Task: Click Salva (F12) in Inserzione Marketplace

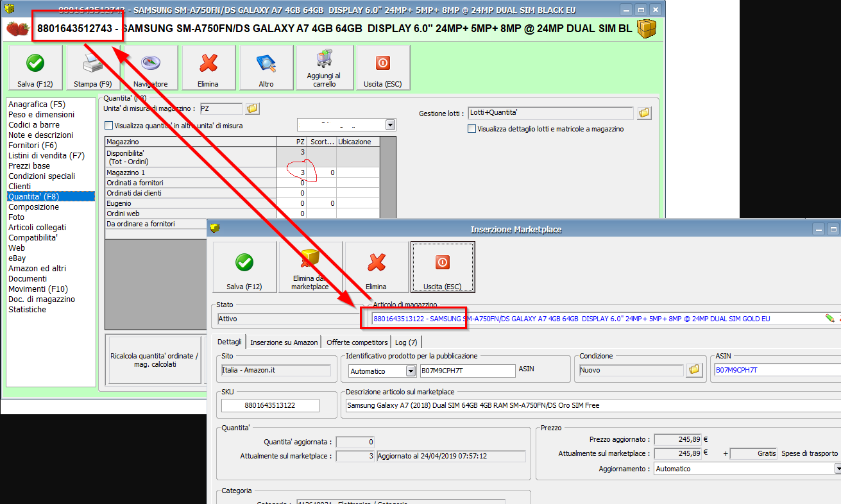Action: [244, 267]
